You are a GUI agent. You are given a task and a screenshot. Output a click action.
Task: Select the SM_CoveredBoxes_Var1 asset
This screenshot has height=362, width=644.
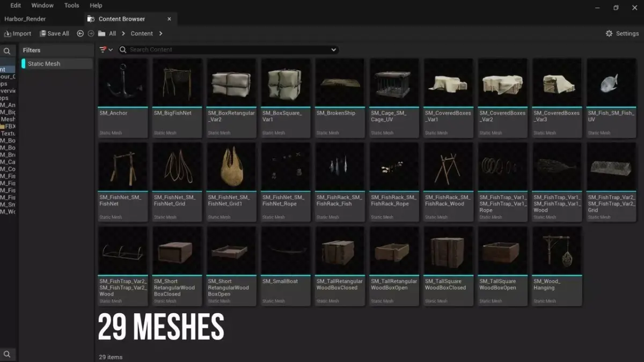tap(448, 98)
